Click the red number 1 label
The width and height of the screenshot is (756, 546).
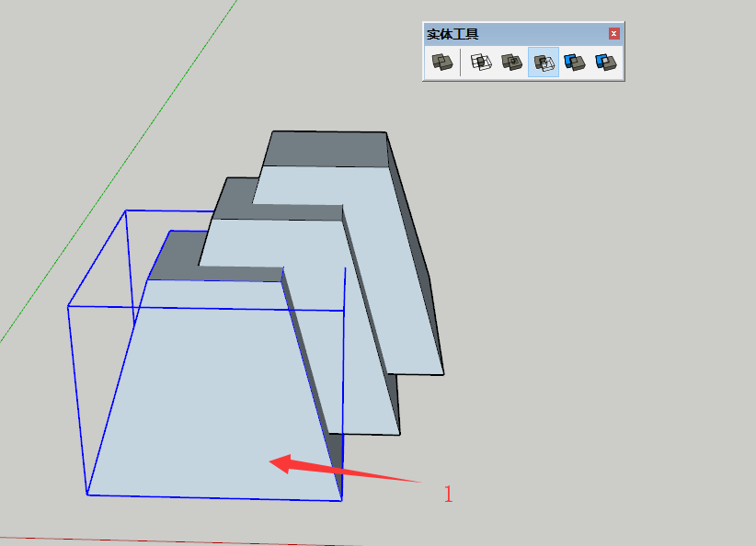point(448,495)
